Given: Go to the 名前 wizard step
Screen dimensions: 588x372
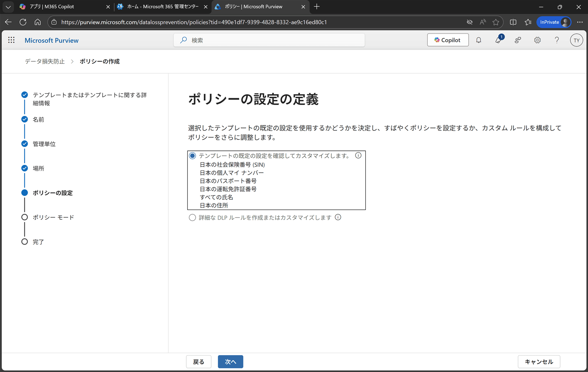Looking at the screenshot, I should 38,119.
